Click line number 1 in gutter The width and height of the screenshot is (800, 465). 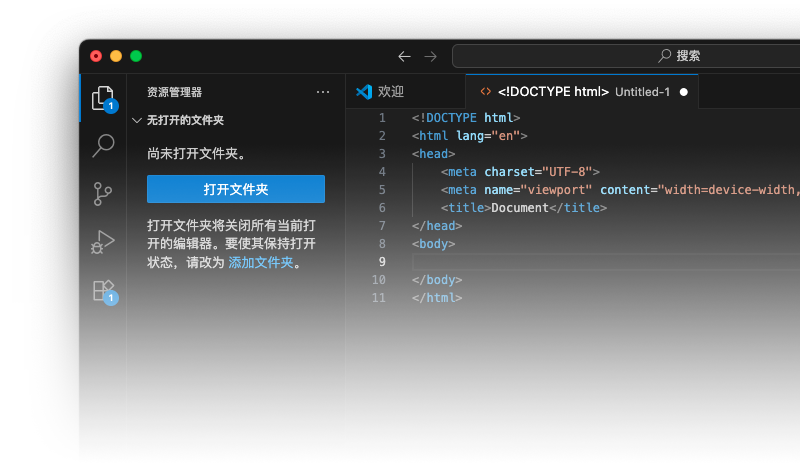[x=382, y=118]
